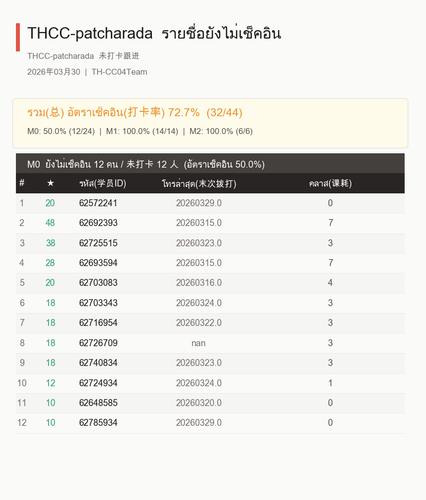
Task: Click the # column header
Action: pos(22,183)
